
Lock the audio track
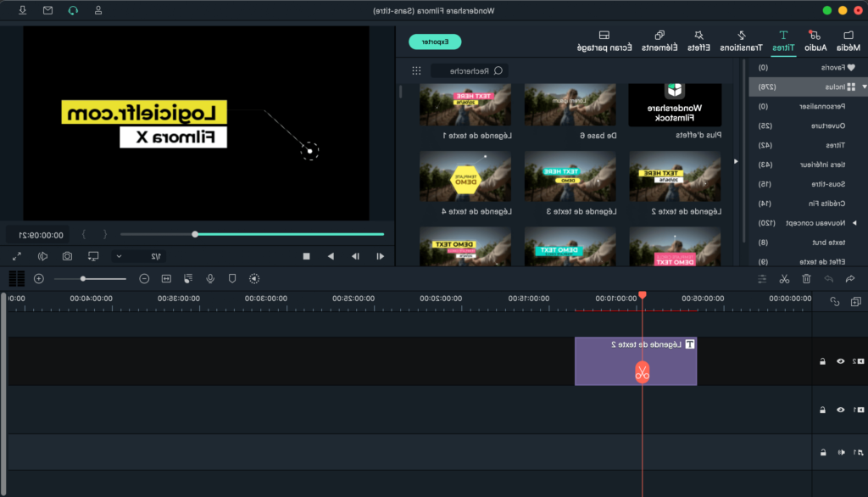coord(823,453)
